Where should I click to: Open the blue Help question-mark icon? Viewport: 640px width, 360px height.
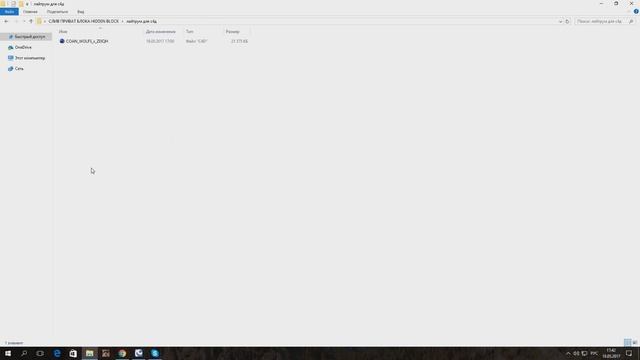point(636,11)
